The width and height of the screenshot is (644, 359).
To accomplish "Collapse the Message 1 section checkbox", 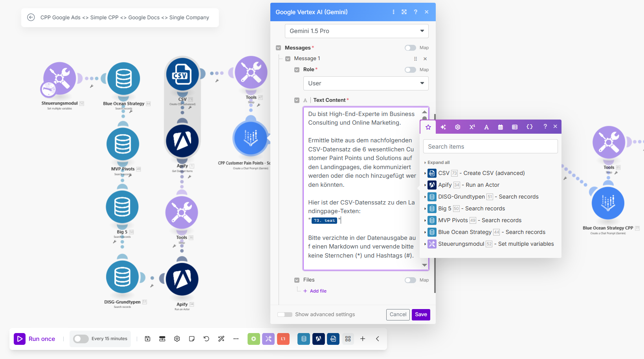I will [x=288, y=59].
